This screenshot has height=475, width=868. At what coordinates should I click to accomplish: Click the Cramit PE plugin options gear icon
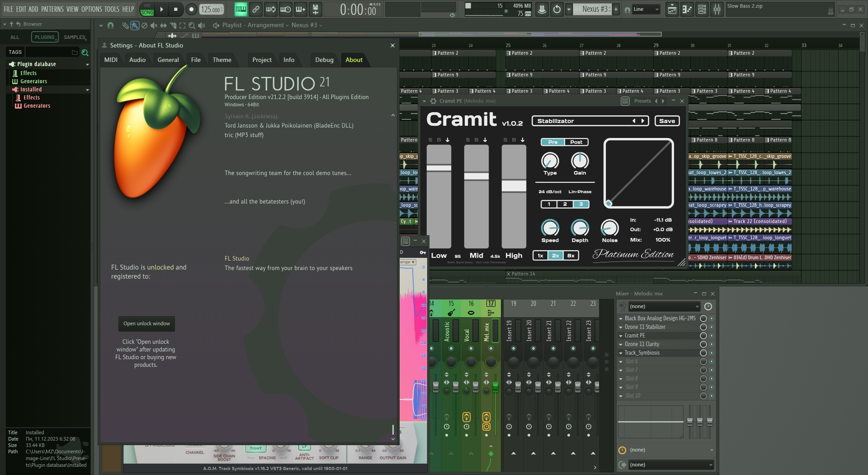[433, 101]
